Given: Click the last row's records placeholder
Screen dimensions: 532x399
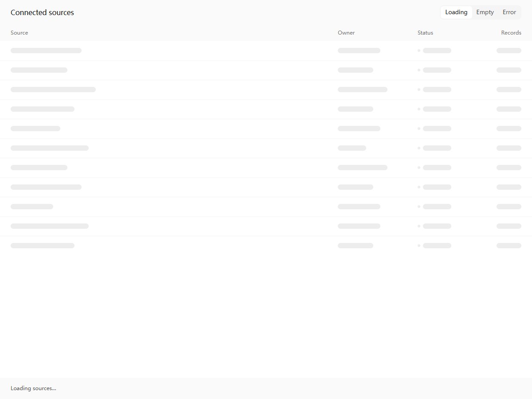Looking at the screenshot, I should point(509,246).
